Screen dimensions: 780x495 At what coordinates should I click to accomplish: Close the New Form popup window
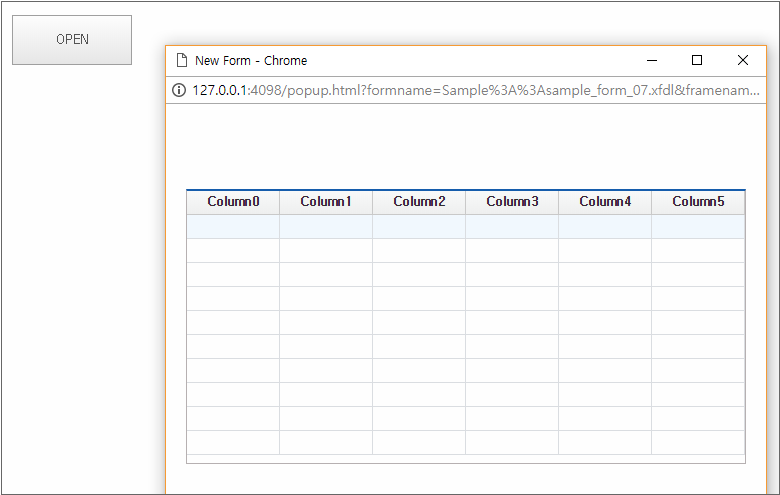point(743,60)
